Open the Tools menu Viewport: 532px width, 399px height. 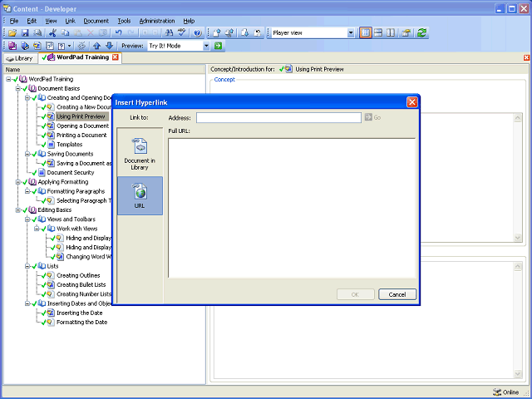[x=124, y=21]
